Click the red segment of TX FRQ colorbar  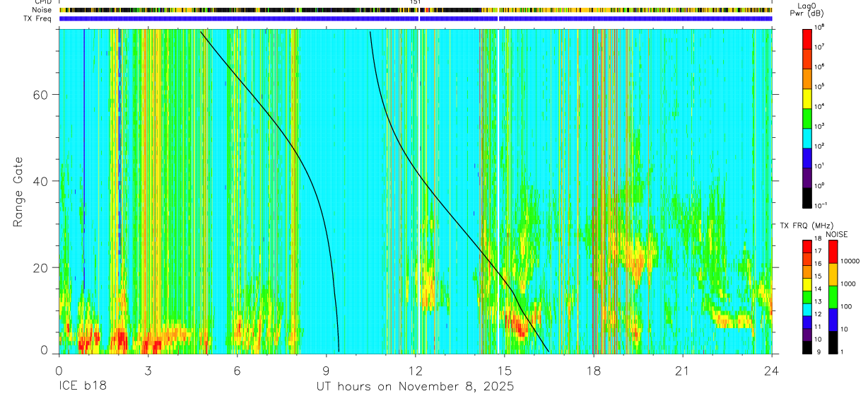[808, 246]
